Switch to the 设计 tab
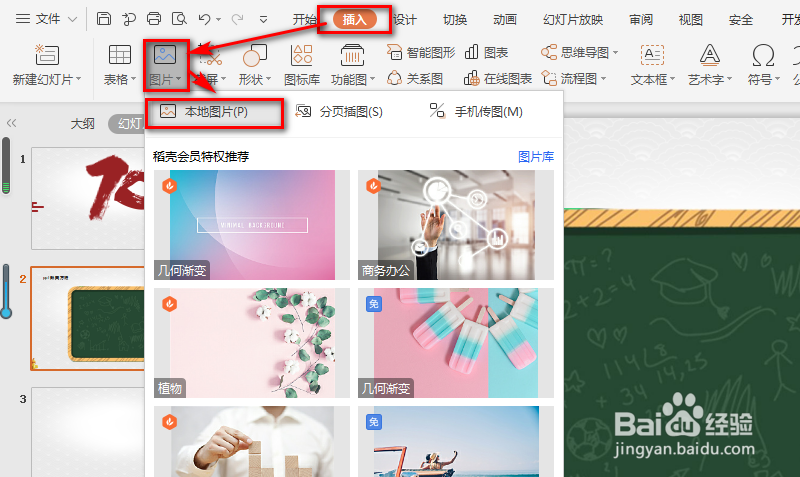The height and width of the screenshot is (477, 800). coord(405,20)
